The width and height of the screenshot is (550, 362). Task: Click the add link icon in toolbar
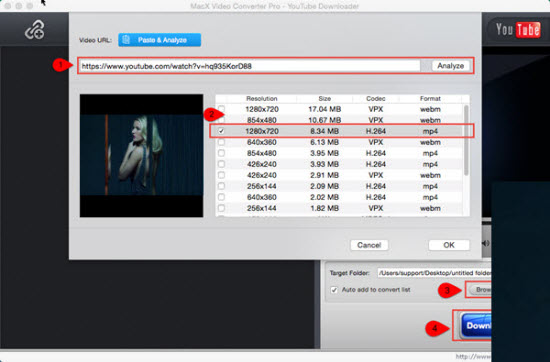(34, 30)
